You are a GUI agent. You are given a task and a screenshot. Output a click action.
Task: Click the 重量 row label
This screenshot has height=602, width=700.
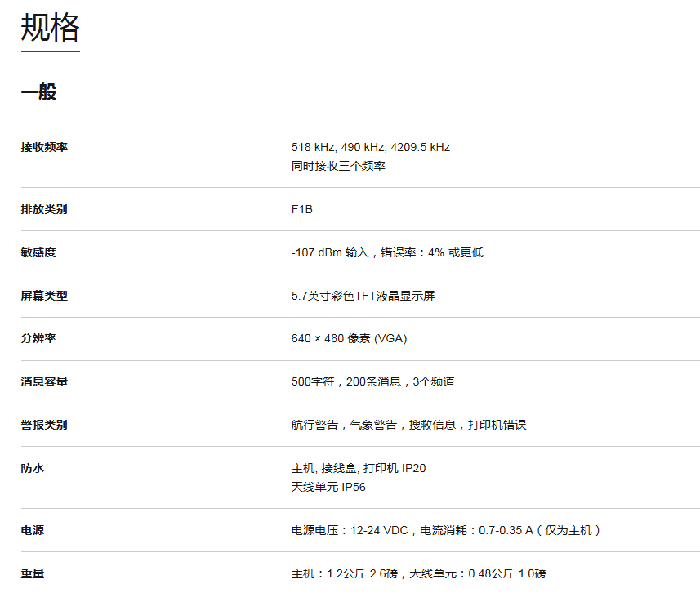33,574
